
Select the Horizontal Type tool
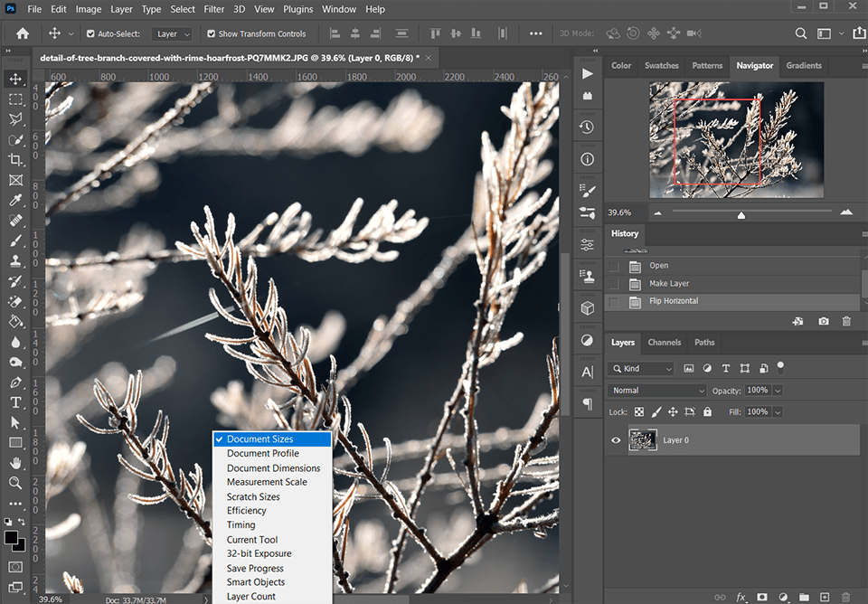tap(15, 402)
